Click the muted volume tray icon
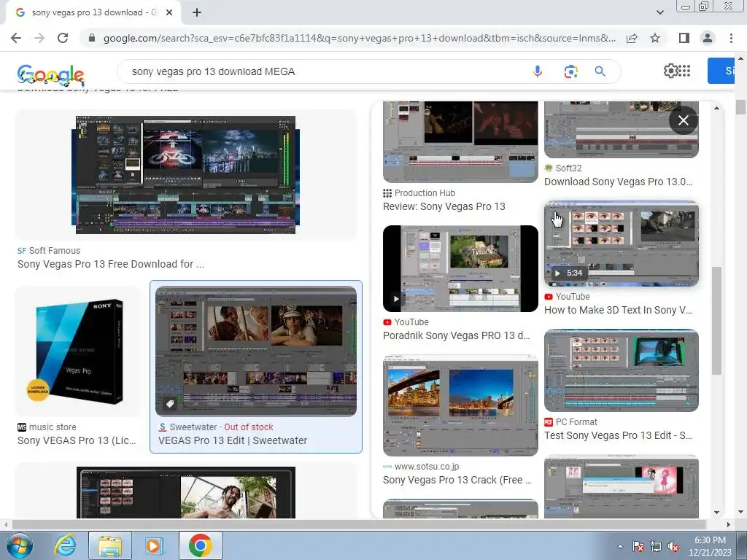This screenshot has width=747, height=560. tap(673, 546)
